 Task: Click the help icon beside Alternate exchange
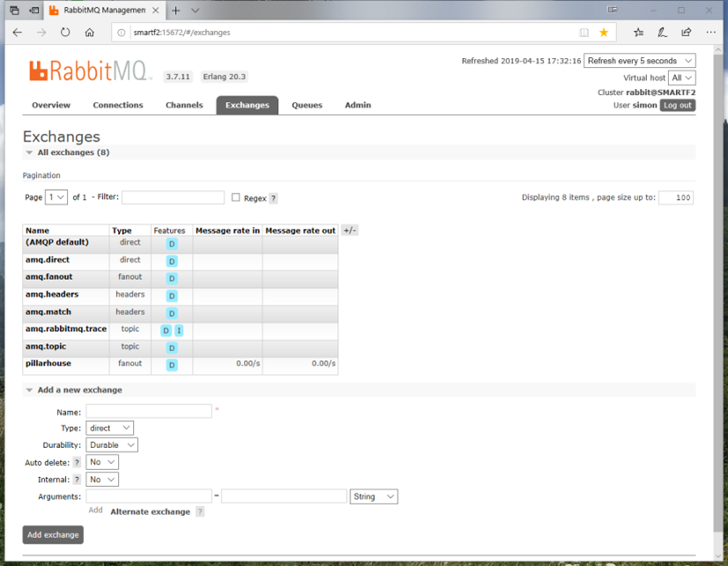coord(200,511)
